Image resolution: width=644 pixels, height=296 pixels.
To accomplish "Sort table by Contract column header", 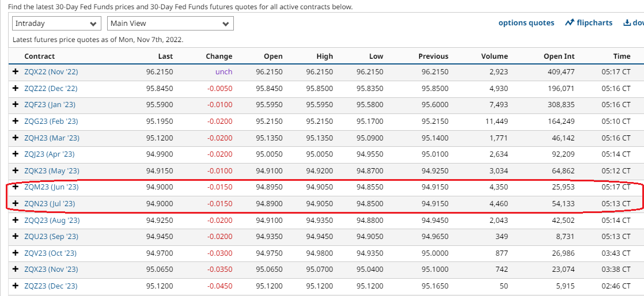I will pyautogui.click(x=39, y=56).
